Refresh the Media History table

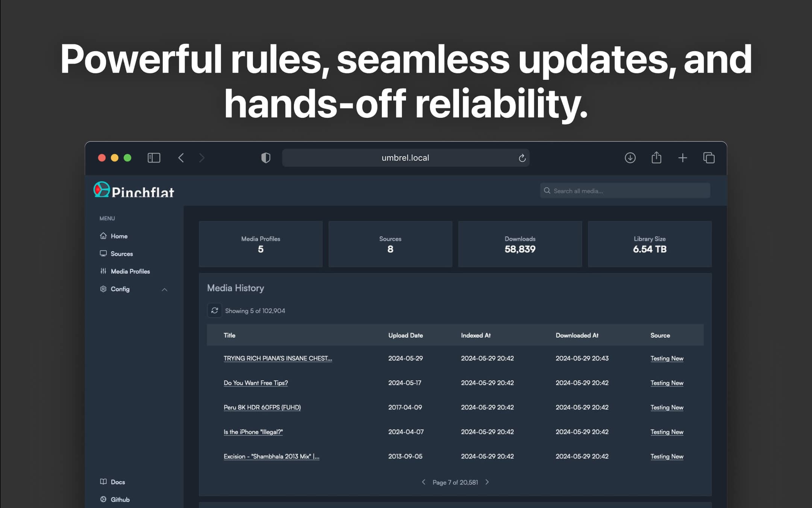pyautogui.click(x=215, y=310)
